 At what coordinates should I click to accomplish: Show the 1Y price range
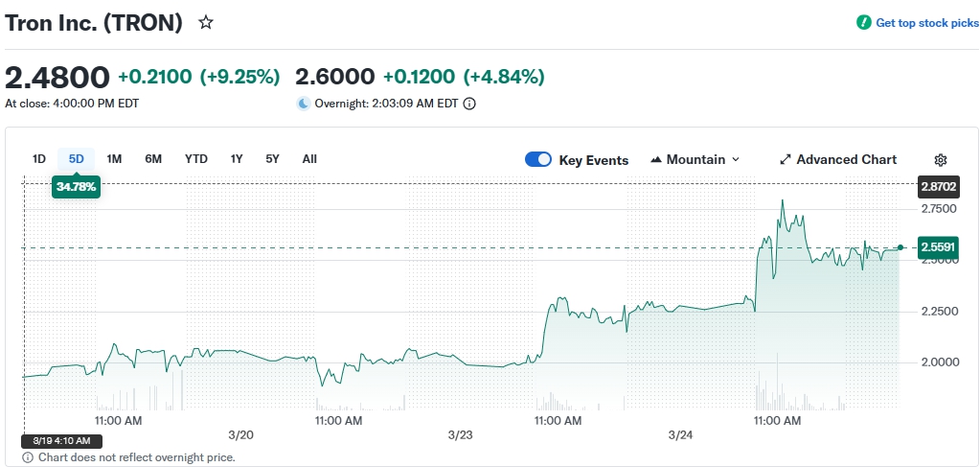pyautogui.click(x=237, y=159)
